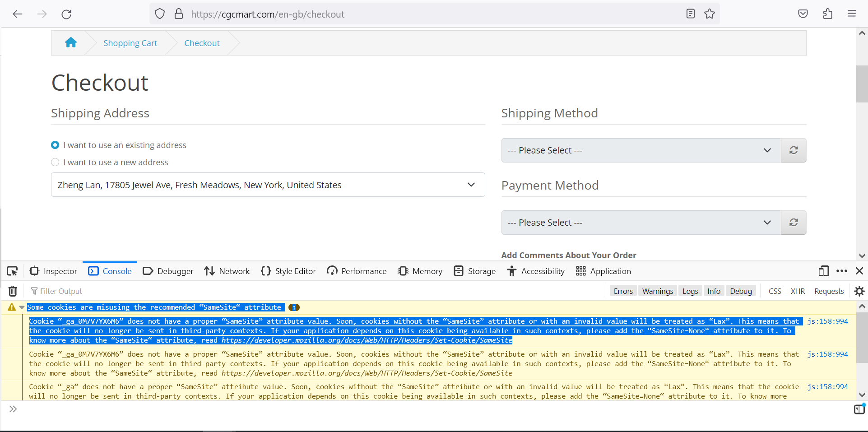Open devtools more options ellipsis
Image resolution: width=868 pixels, height=432 pixels.
[842, 271]
